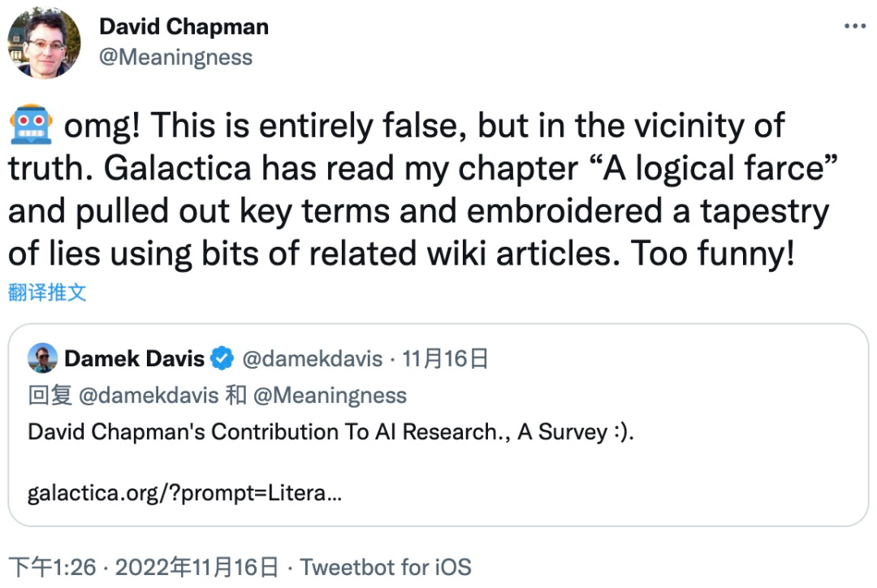This screenshot has height=588, width=877.
Task: Select main tweet text mentioning Galactica
Action: [x=423, y=189]
